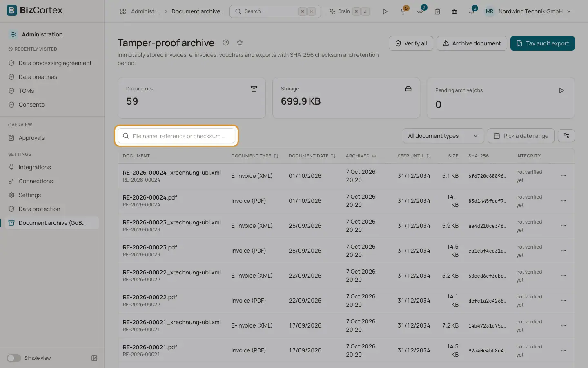The height and width of the screenshot is (368, 588).
Task: Open the All document types dropdown
Action: 443,136
